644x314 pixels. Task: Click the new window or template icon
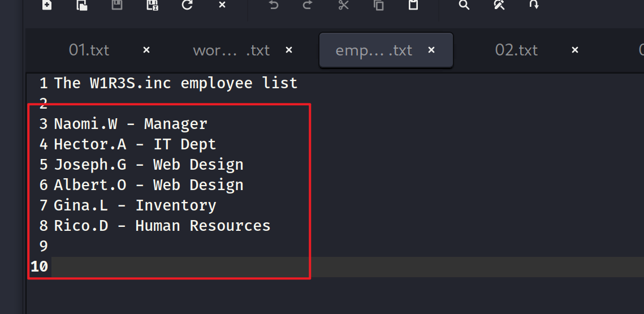pos(82,5)
